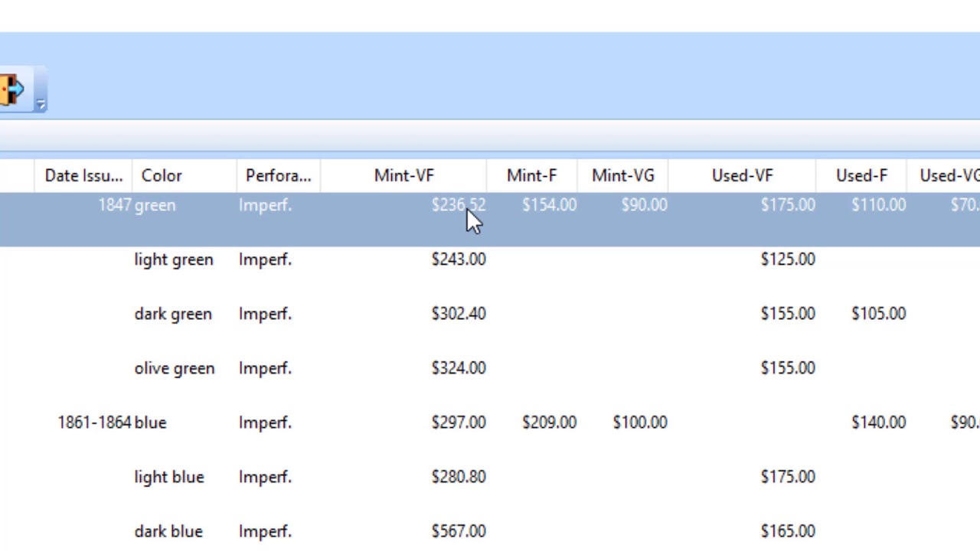Click the Perforation column header
980x551 pixels.
[278, 176]
